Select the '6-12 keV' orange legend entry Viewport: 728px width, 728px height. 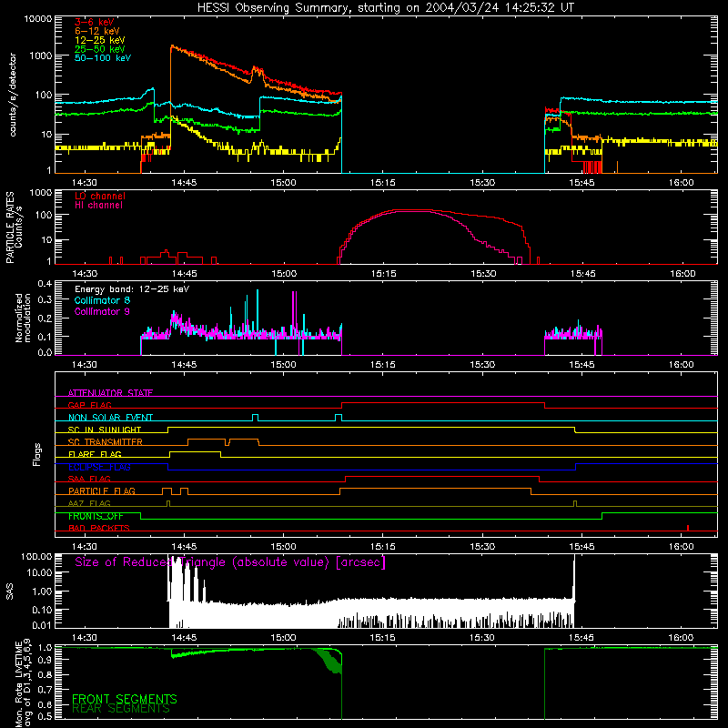pos(97,31)
